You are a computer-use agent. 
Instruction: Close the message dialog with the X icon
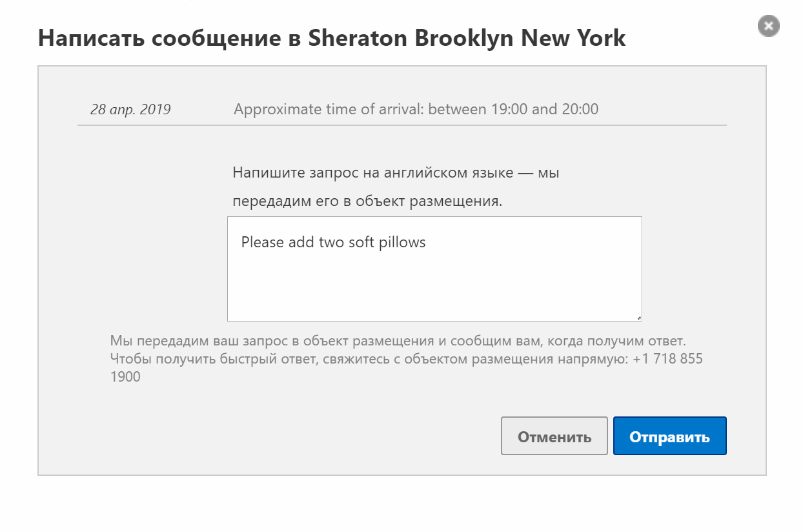[x=768, y=26]
